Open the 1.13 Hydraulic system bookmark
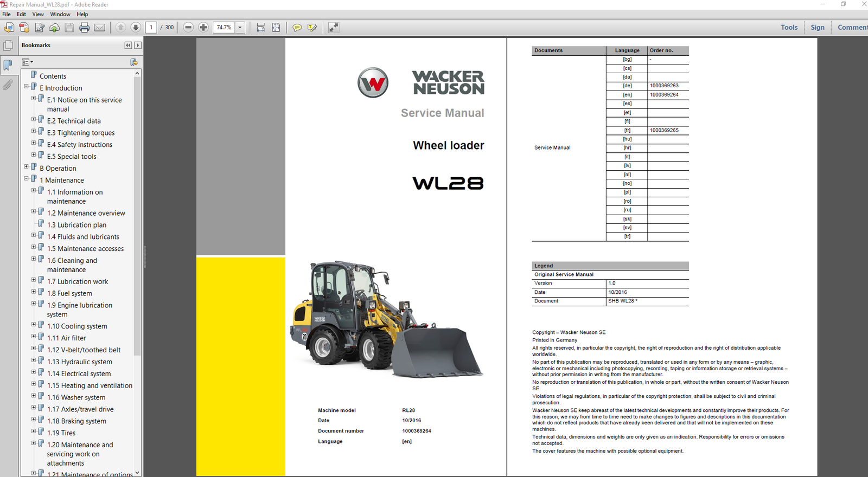Screen dimensions: 868x477 click(x=79, y=362)
